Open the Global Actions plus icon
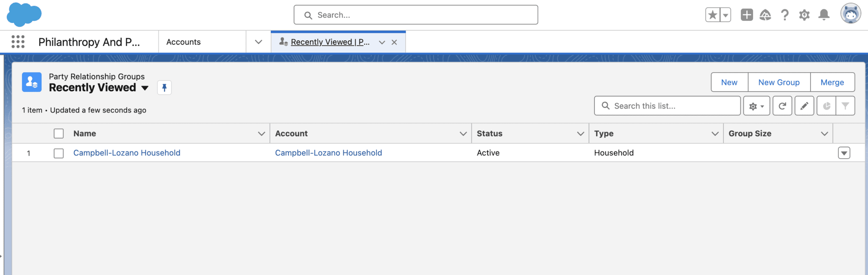Image resolution: width=868 pixels, height=275 pixels. tap(747, 15)
